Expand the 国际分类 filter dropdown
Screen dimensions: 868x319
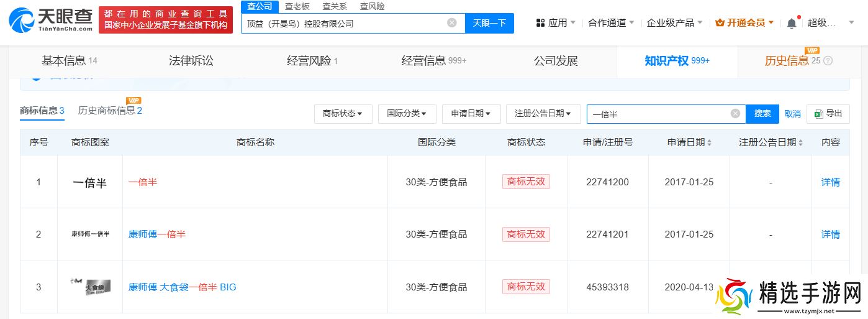[x=407, y=114]
